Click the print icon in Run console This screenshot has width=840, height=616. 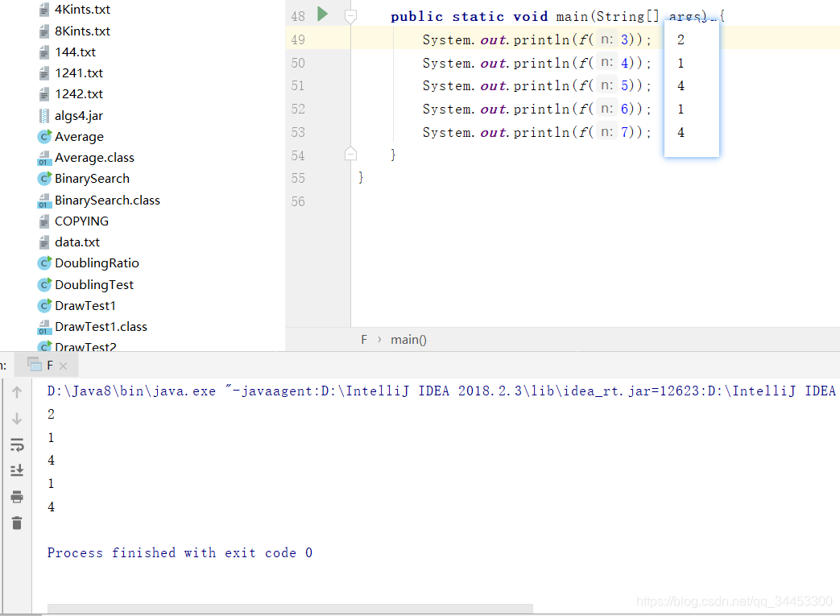17,497
